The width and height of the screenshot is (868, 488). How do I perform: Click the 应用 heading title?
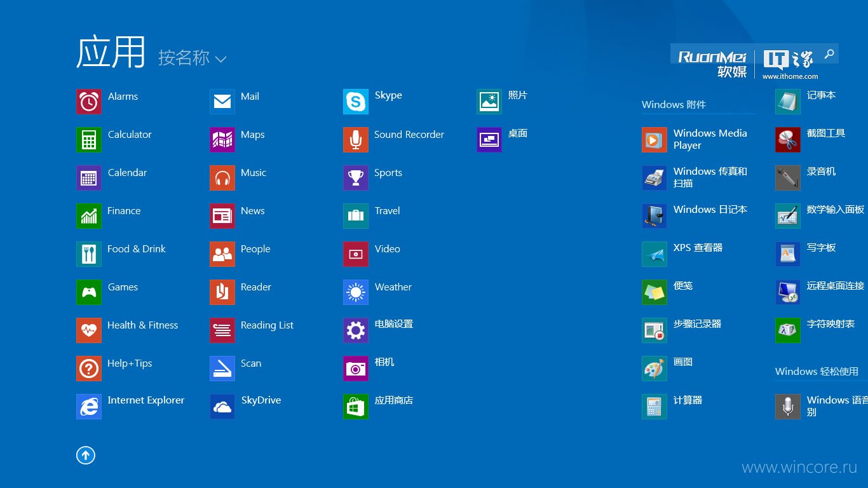tap(111, 52)
